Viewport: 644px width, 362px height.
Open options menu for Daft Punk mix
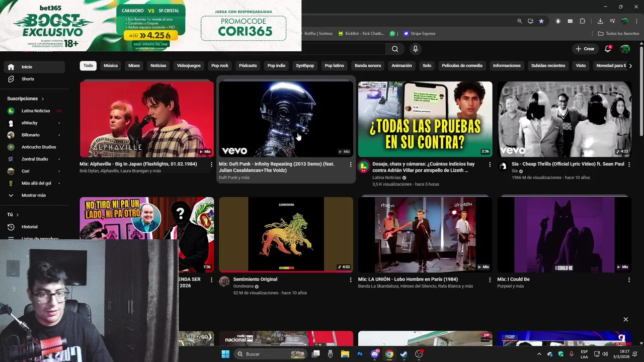click(351, 164)
